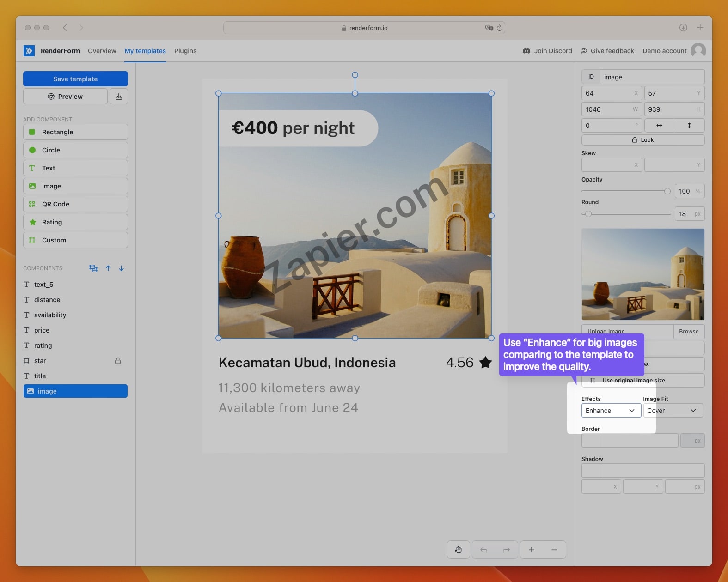Add a Custom component
The height and width of the screenshot is (582, 728).
75,240
